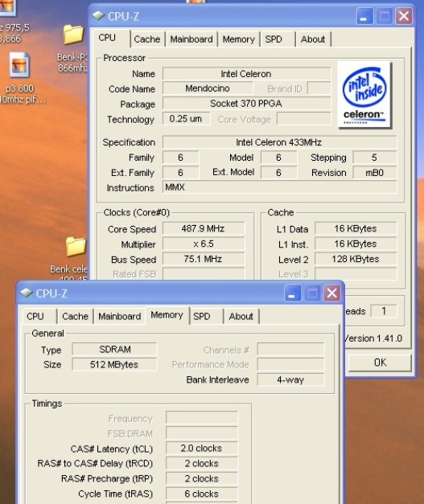Viewport: 424px width, 504px height.
Task: Click CPU-Z title bar icon of upper window
Action: point(98,16)
